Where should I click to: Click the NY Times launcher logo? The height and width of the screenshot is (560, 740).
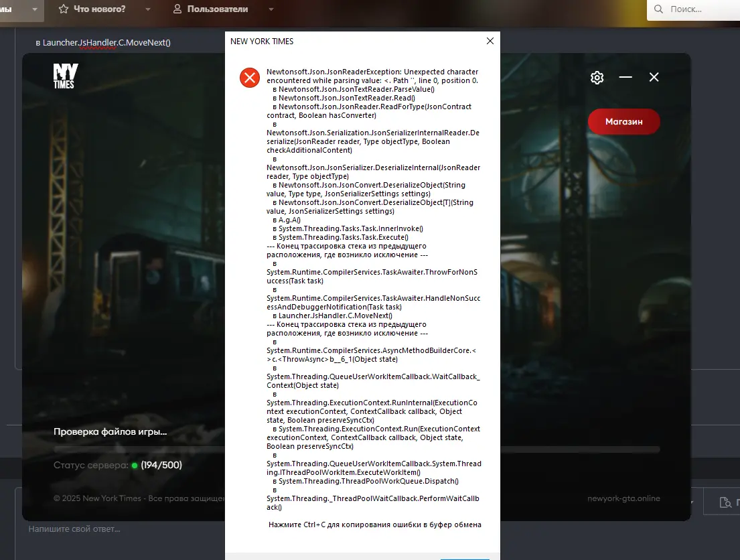66,76
